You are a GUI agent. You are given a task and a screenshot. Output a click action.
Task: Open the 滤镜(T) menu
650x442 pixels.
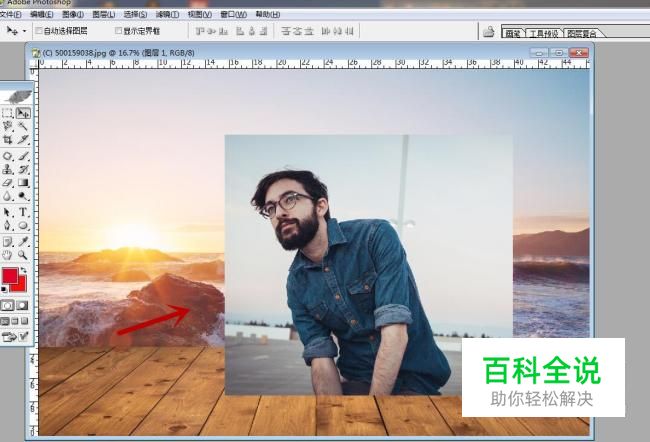(x=167, y=15)
